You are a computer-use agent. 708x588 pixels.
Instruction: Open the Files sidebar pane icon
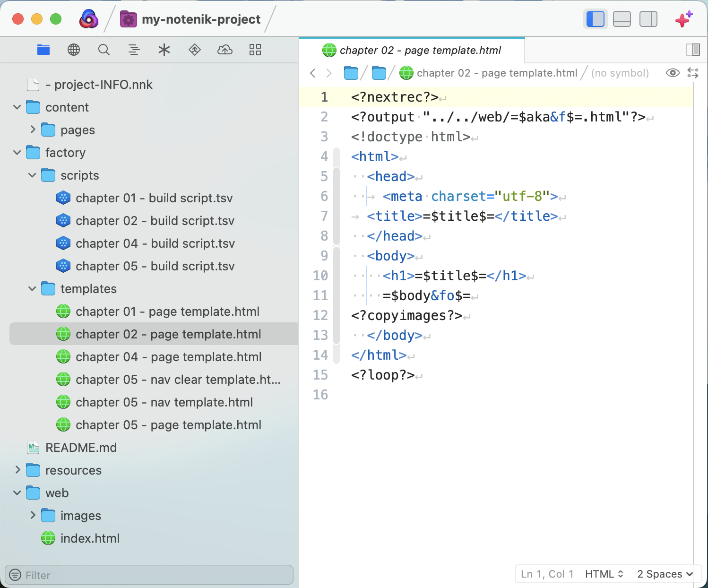[x=43, y=50]
